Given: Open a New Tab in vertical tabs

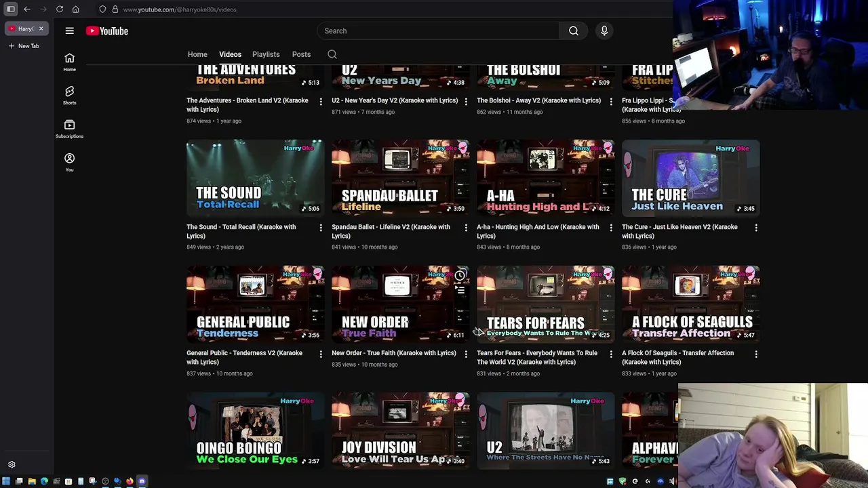Looking at the screenshot, I should [x=24, y=46].
